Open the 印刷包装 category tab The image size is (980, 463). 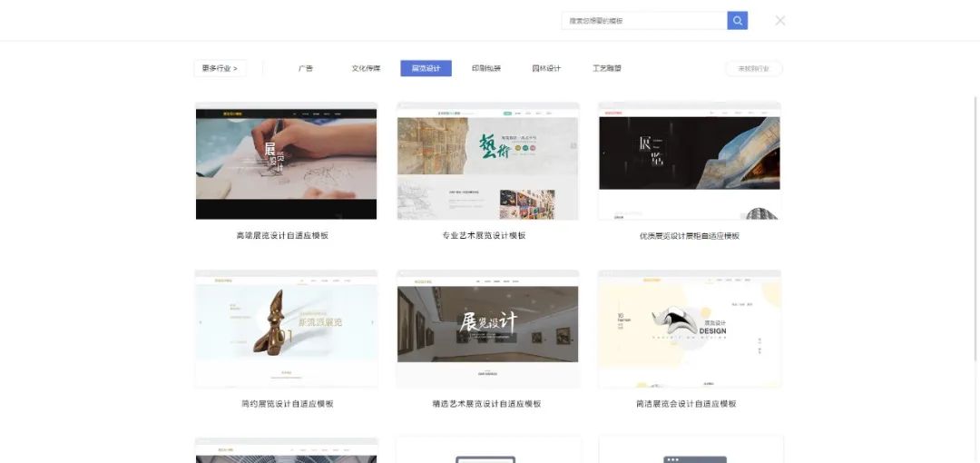pyautogui.click(x=486, y=68)
